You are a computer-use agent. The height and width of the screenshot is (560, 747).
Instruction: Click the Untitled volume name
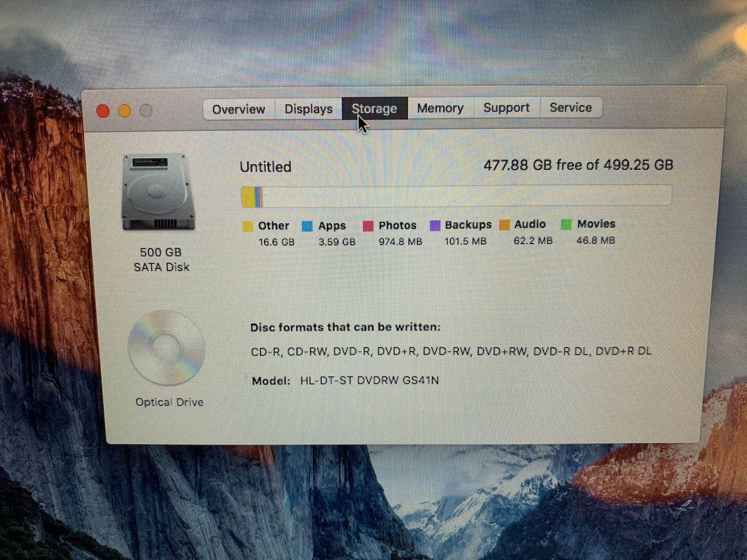click(x=265, y=167)
